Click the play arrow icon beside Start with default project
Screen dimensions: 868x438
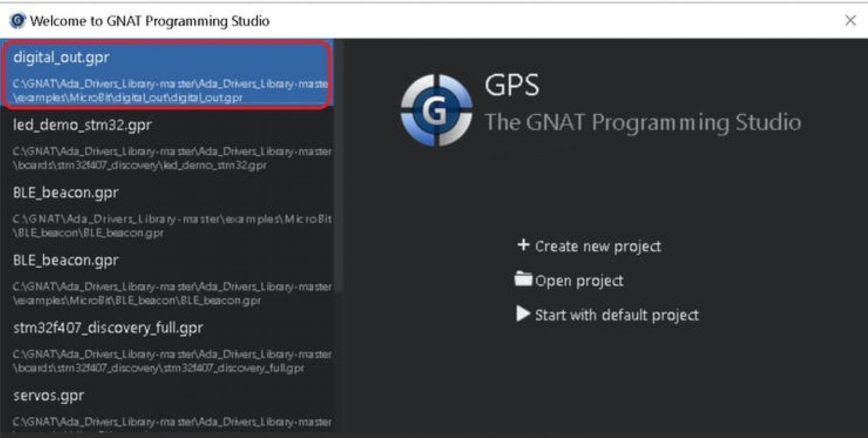tap(523, 314)
